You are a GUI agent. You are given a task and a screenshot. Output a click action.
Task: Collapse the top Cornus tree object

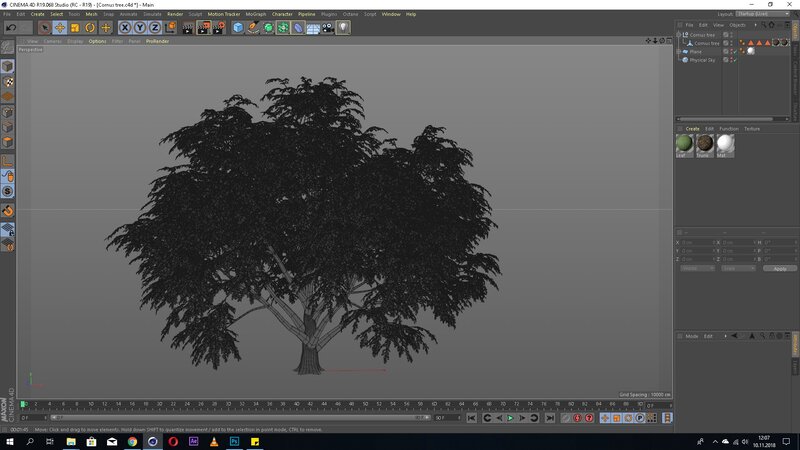[679, 35]
